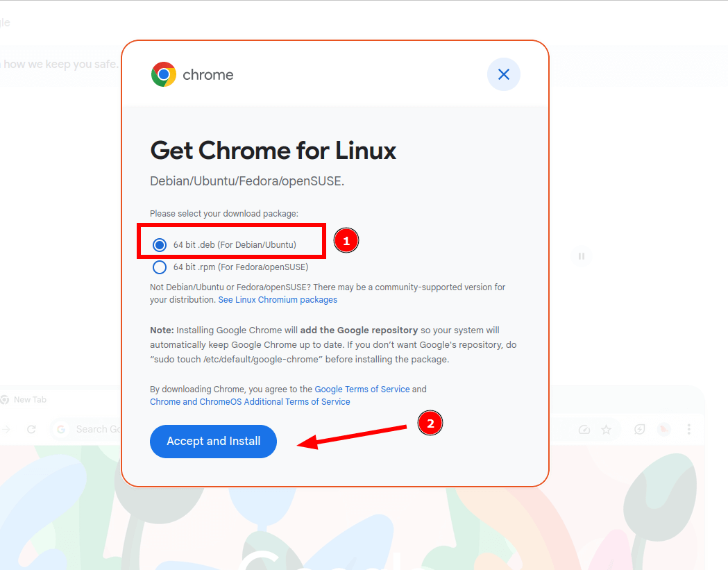Click the forward navigation arrow

[x=6, y=429]
